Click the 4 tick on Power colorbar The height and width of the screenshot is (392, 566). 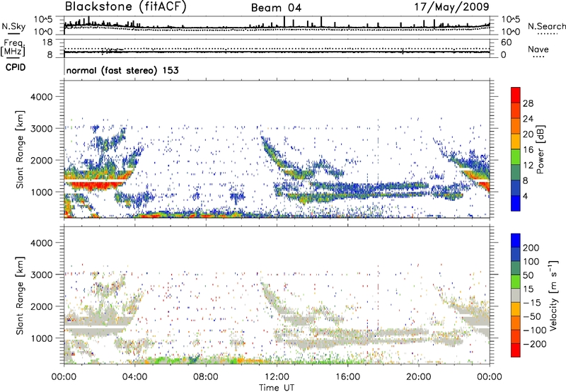[525, 196]
